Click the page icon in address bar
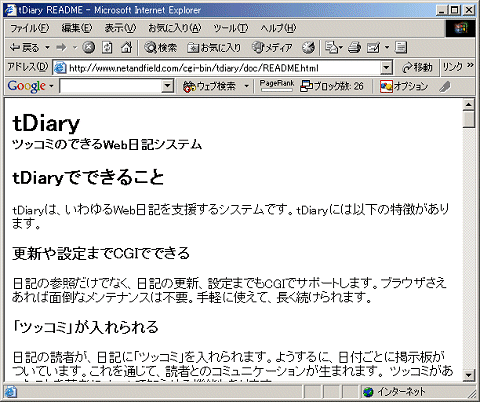Image resolution: width=480 pixels, height=402 pixels. (60, 68)
